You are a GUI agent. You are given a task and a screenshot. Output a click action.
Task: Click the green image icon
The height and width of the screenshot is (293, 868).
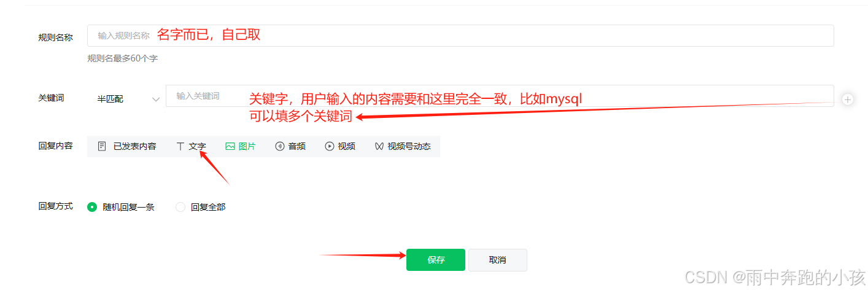coord(230,146)
